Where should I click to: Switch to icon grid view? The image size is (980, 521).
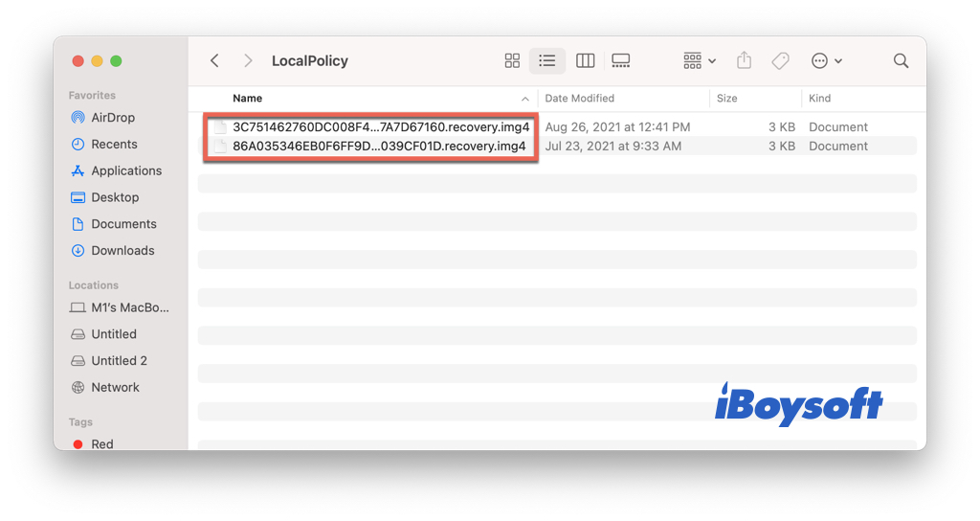[512, 60]
